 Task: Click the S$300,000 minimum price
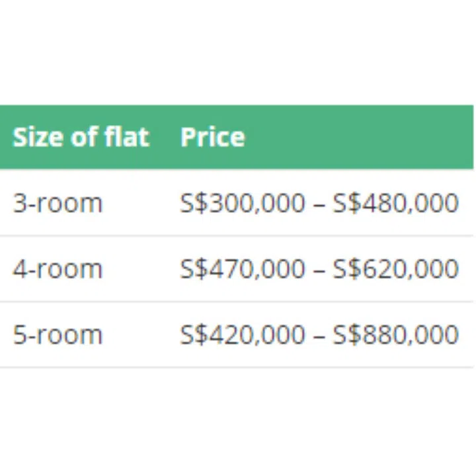click(242, 203)
